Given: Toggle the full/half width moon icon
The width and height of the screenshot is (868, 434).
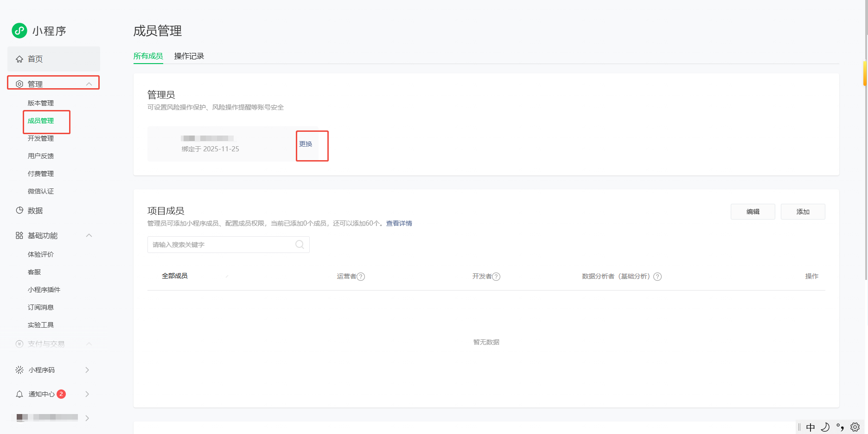Looking at the screenshot, I should [x=826, y=427].
